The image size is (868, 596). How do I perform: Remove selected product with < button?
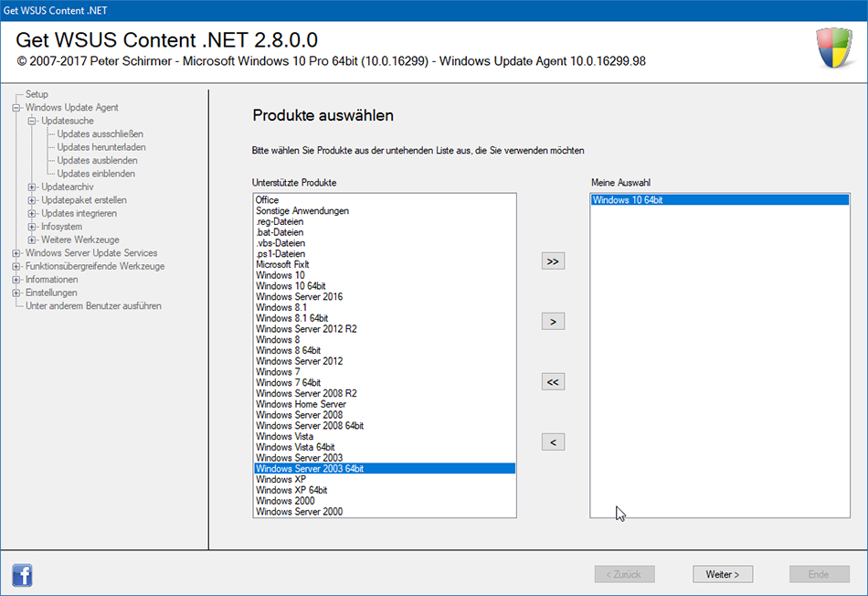pyautogui.click(x=553, y=442)
